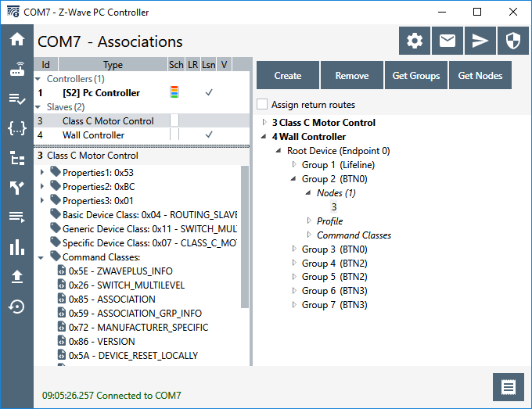Expand Properties1: 0x53 item

pos(41,172)
